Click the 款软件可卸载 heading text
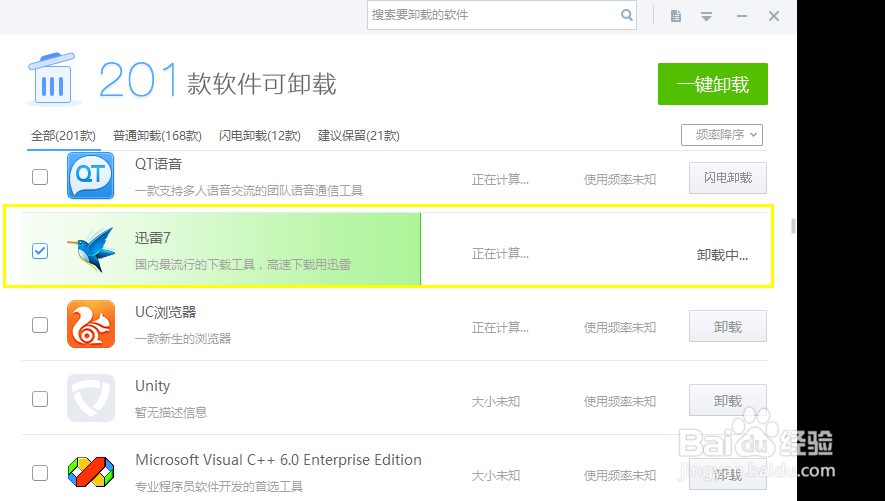The width and height of the screenshot is (885, 501). (x=261, y=84)
